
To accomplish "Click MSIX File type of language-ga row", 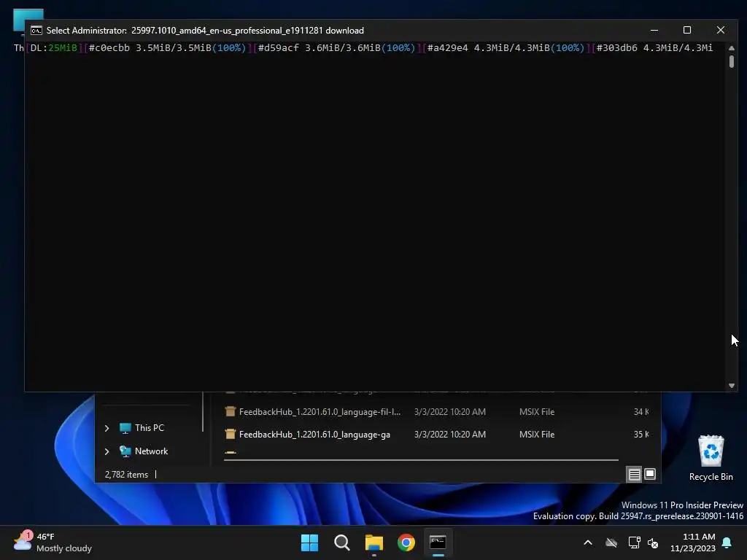I will click(537, 435).
